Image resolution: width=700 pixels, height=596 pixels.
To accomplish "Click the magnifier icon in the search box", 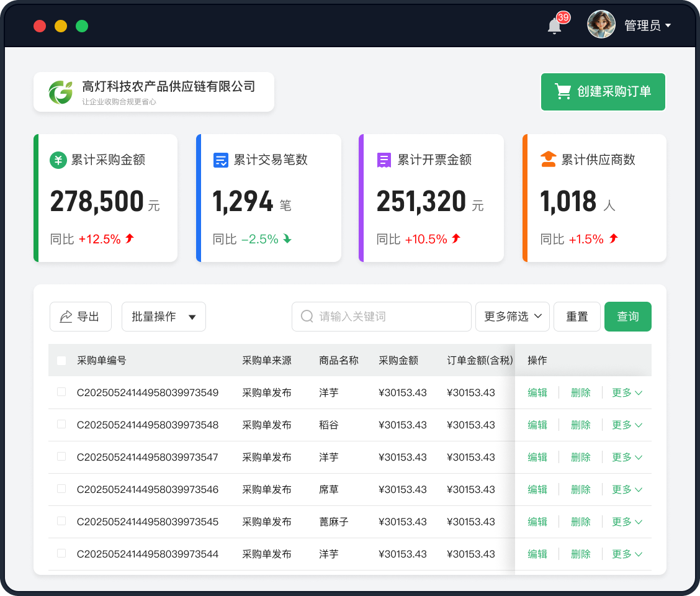I will (x=306, y=317).
